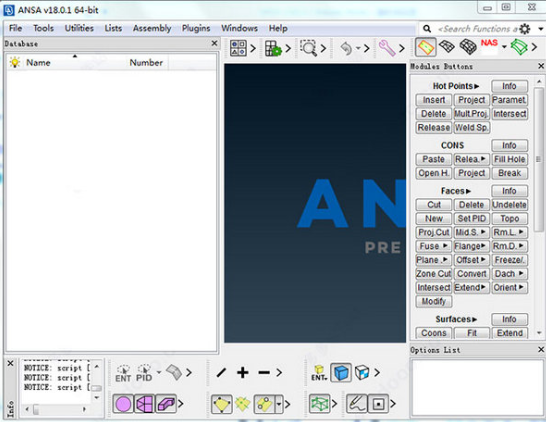Click the pen sketch icon at bottom
546x422 pixels.
pos(357,404)
